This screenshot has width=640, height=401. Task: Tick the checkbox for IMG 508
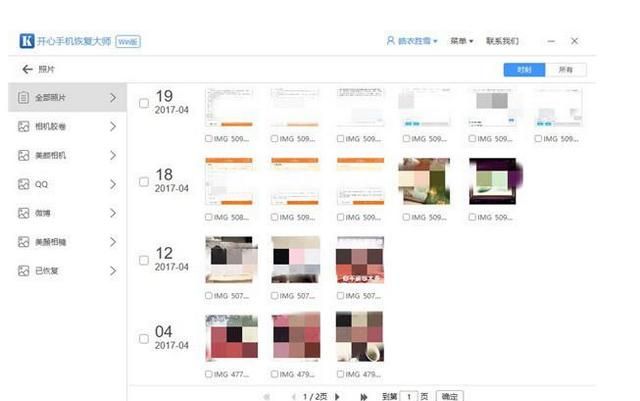point(209,217)
